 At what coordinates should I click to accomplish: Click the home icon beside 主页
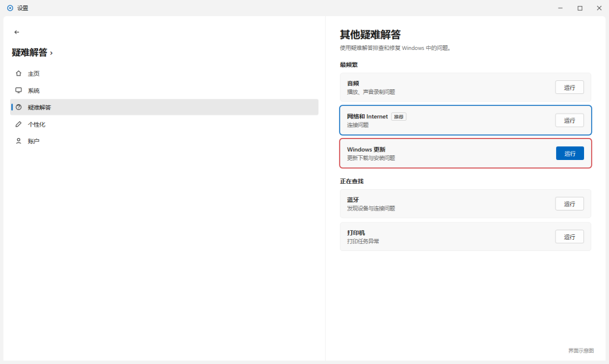[x=18, y=73]
